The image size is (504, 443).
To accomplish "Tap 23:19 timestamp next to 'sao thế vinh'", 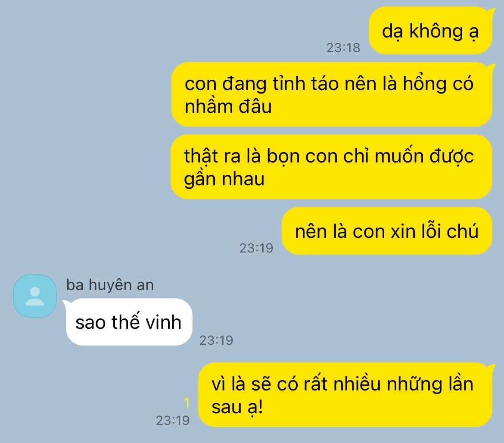I will [x=216, y=340].
